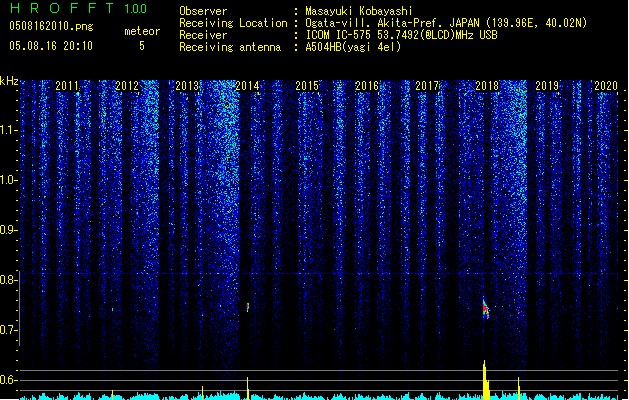Viewport: 629px width, 400px height.
Task: Click the 2017 time marker
Action: click(427, 86)
